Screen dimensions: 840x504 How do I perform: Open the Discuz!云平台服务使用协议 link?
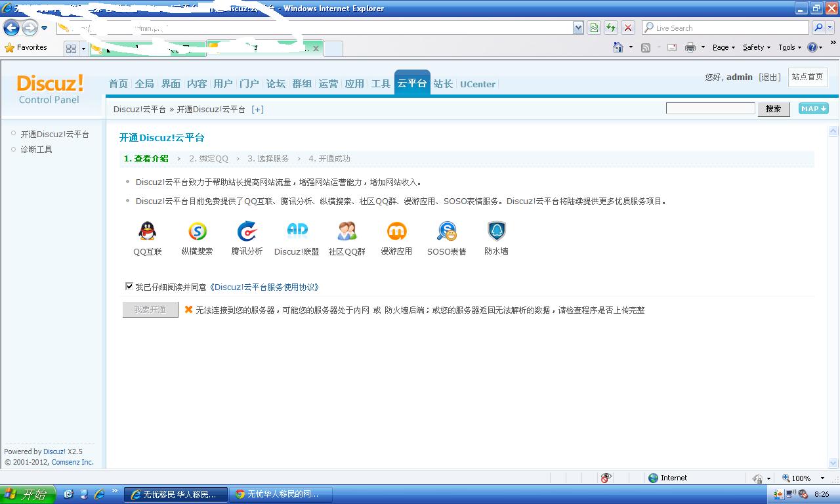264,287
